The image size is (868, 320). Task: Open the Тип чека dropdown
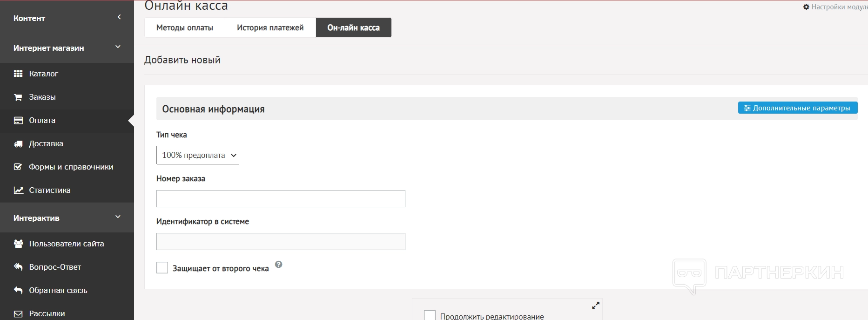pyautogui.click(x=197, y=155)
